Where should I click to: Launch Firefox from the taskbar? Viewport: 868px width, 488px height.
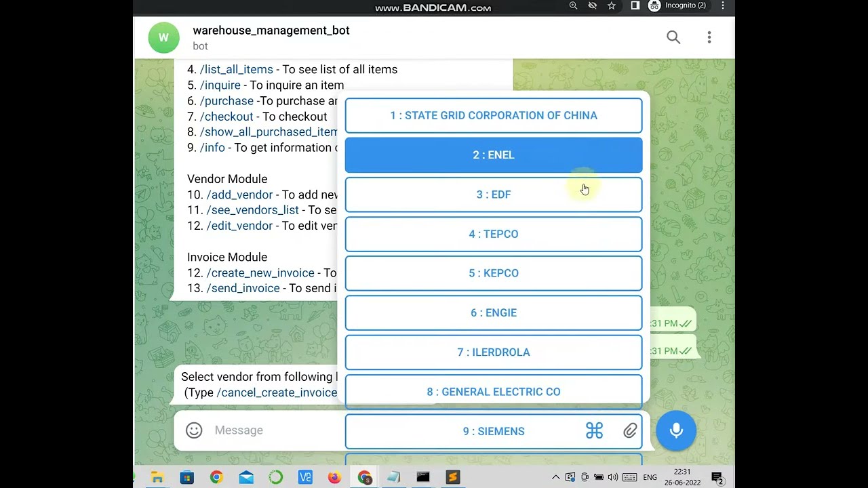click(x=334, y=478)
